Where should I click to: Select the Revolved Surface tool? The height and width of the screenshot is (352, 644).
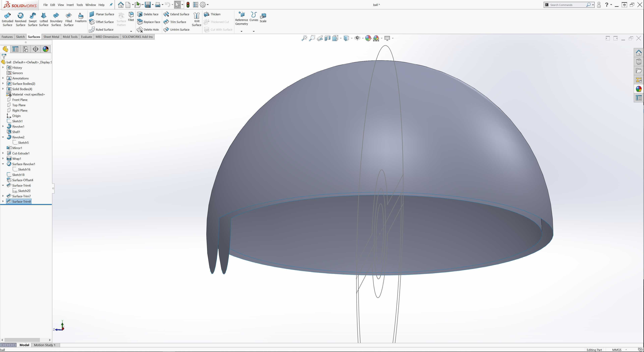point(20,19)
